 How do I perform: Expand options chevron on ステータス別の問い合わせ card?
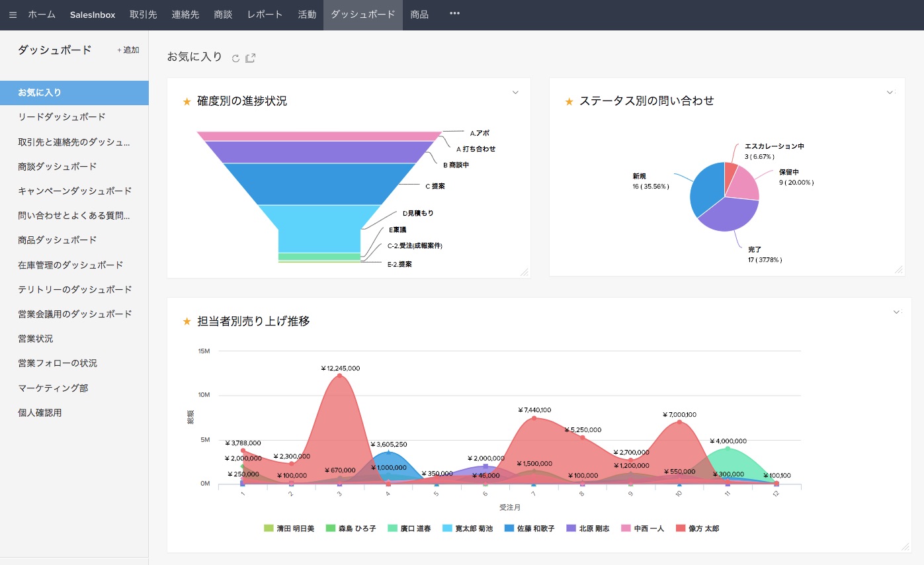coord(890,93)
